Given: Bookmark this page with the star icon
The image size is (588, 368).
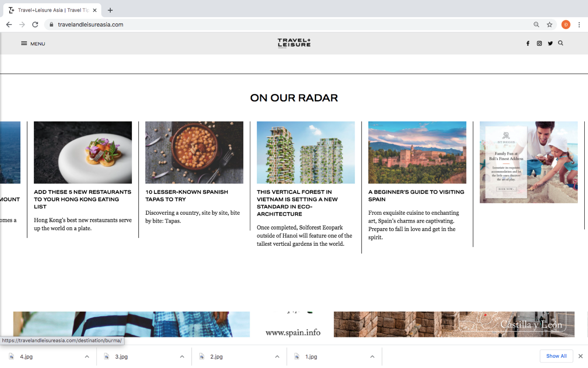Looking at the screenshot, I should 550,25.
